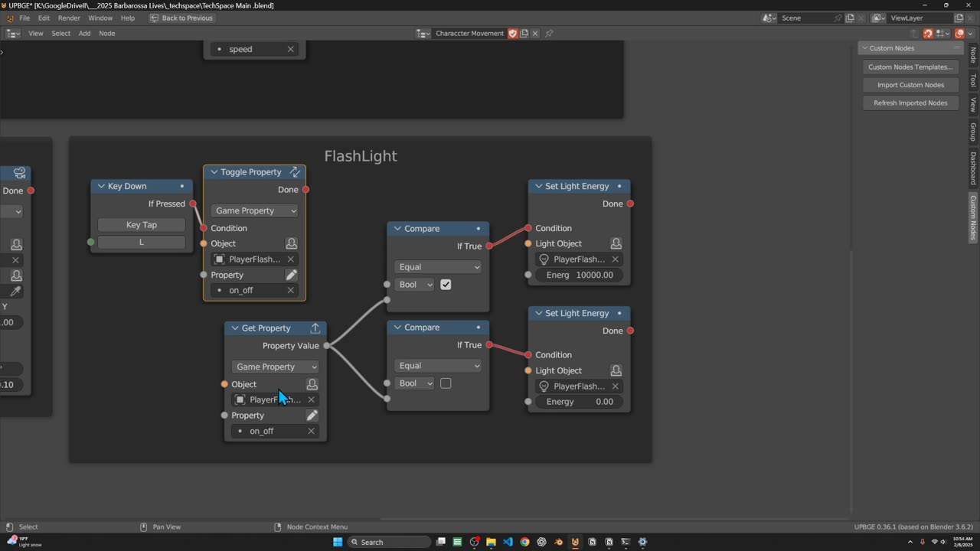The width and height of the screenshot is (980, 551).
Task: Open Bool type dropdown in upper Compare
Action: point(414,285)
